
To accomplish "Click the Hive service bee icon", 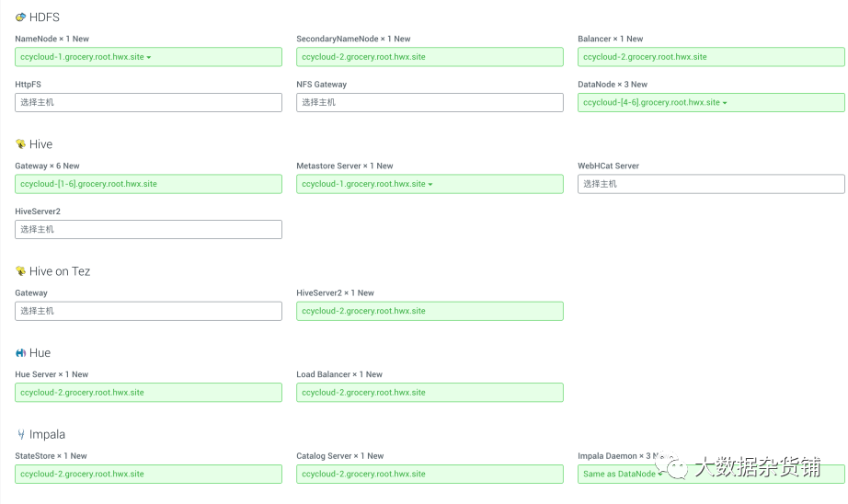I will [20, 144].
